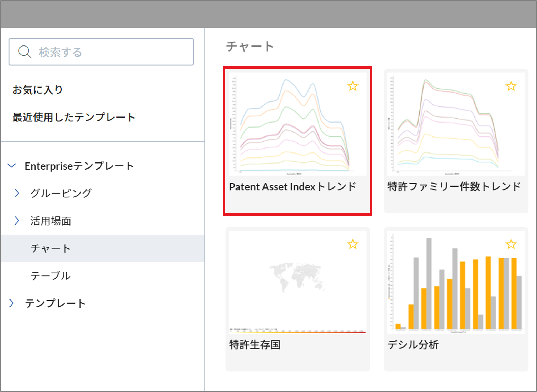The height and width of the screenshot is (392, 537).
Task: Favorite the Patent Asset Indexトレンド star
Action: 353,86
